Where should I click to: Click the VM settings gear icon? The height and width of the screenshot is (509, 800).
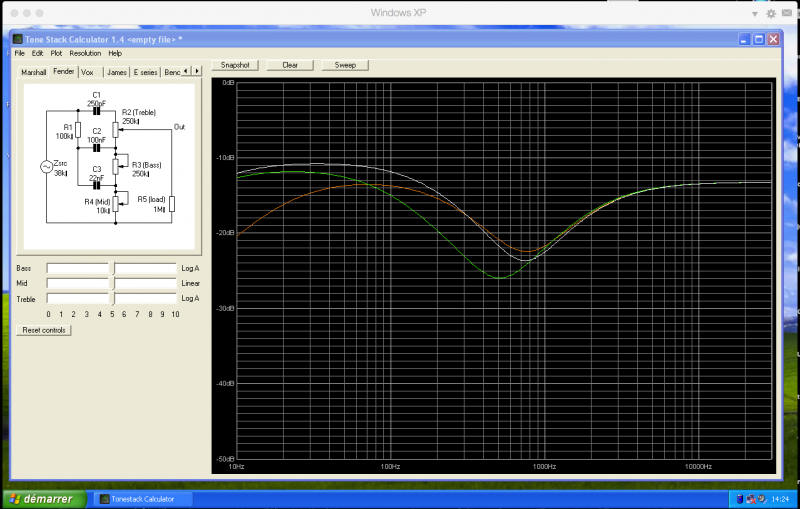coord(770,13)
